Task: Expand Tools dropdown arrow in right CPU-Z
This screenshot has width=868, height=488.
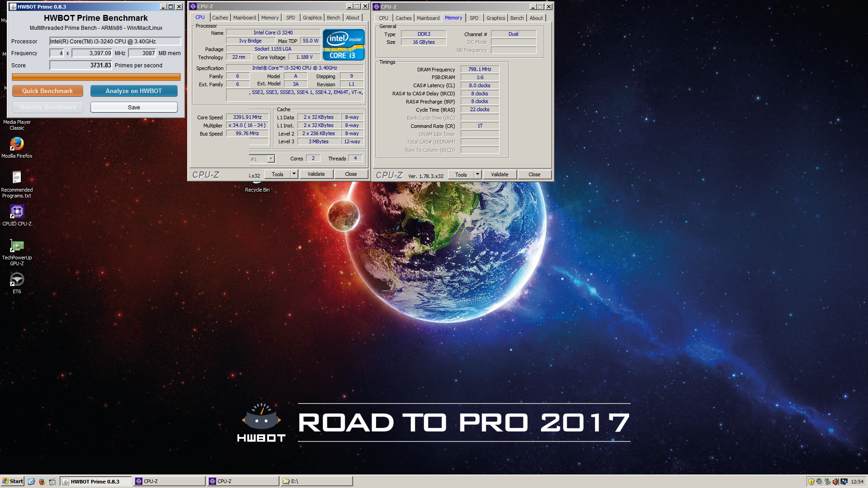Action: [477, 174]
